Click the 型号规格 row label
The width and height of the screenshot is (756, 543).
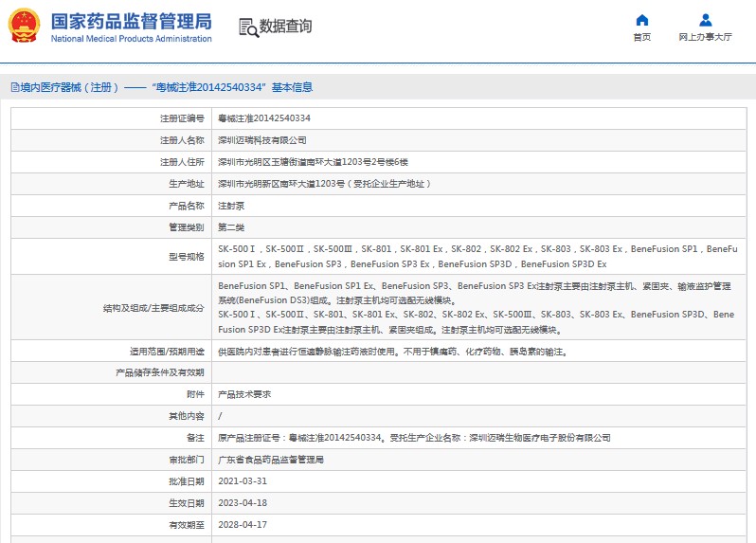(x=185, y=256)
